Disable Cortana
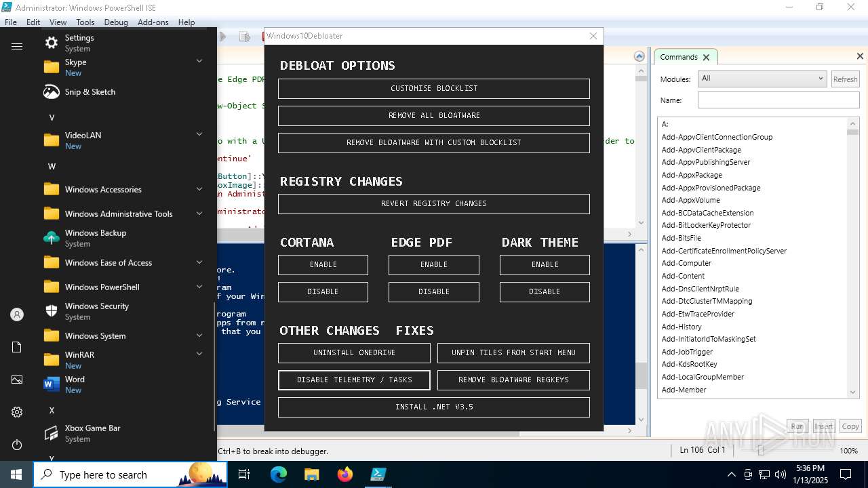 (323, 291)
